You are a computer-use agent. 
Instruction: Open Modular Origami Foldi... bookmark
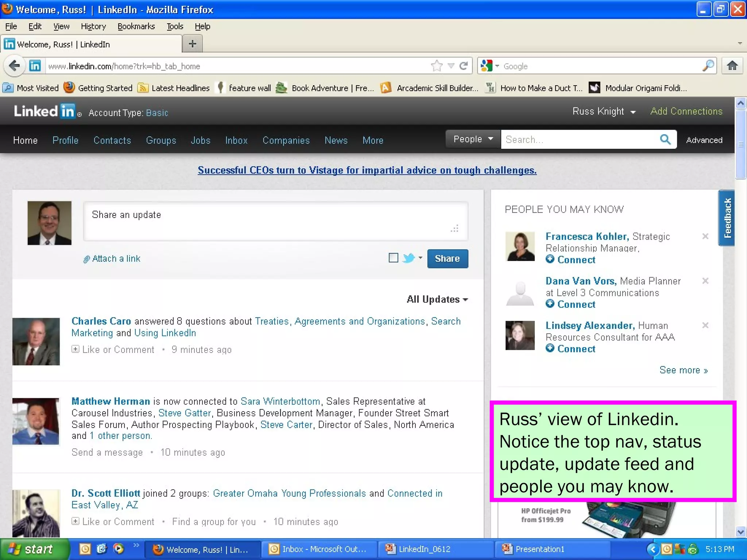[638, 88]
